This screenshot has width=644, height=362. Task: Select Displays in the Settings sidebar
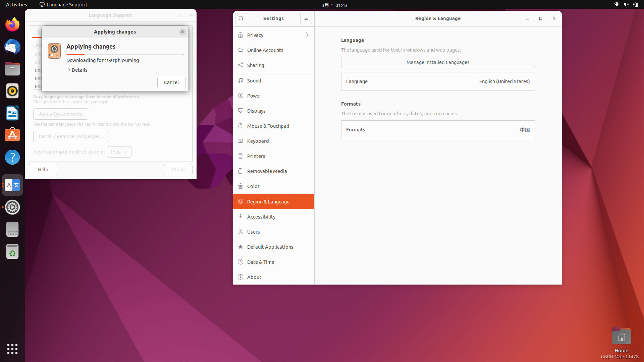256,111
